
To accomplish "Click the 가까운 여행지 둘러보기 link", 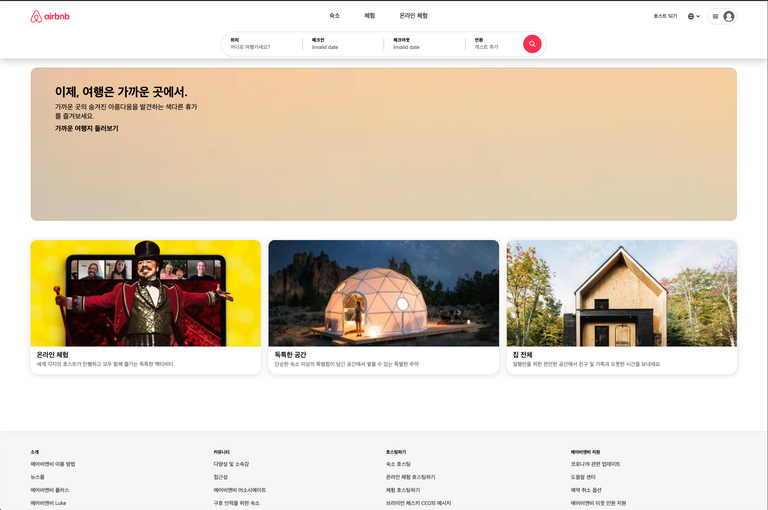I will (x=87, y=128).
